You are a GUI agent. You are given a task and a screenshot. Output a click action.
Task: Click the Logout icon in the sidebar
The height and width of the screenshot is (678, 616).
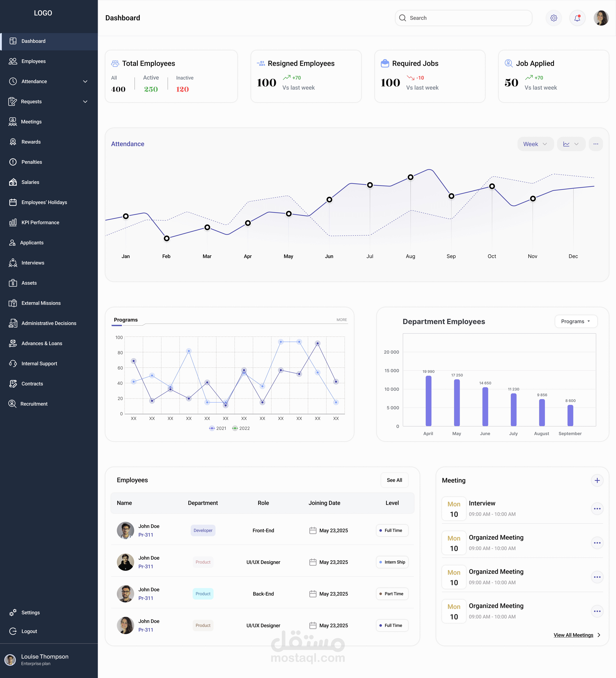pyautogui.click(x=13, y=631)
